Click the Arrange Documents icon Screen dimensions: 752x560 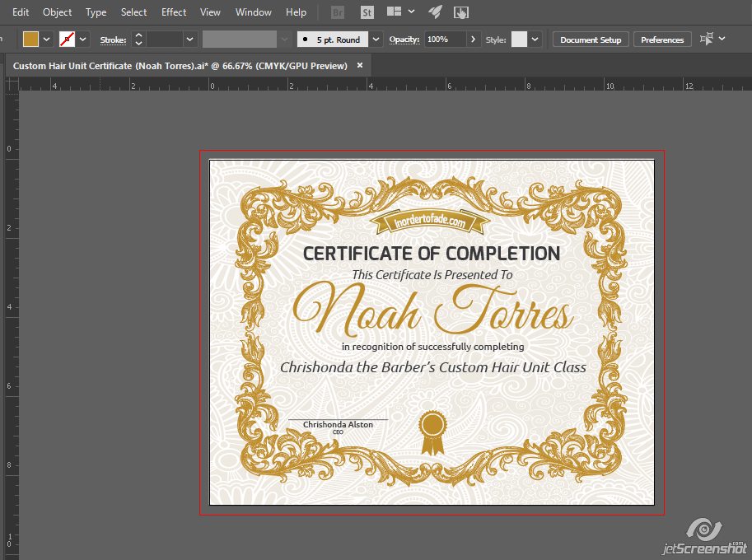click(393, 12)
